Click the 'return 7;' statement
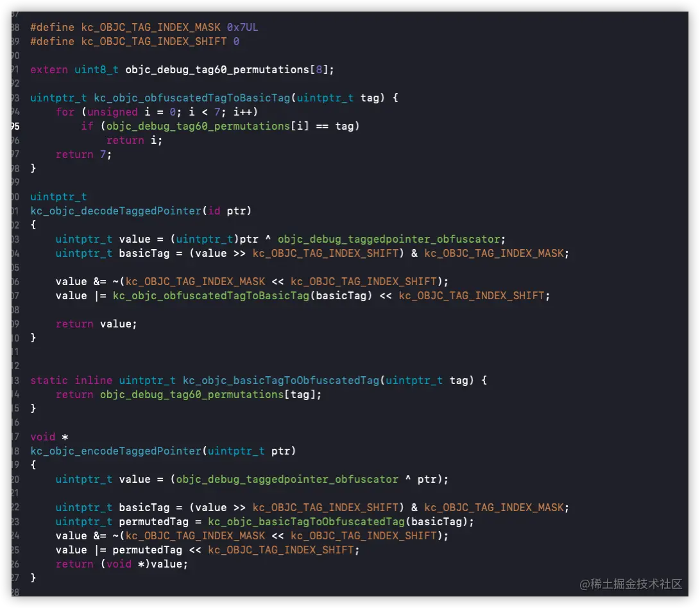700x608 pixels. (83, 155)
